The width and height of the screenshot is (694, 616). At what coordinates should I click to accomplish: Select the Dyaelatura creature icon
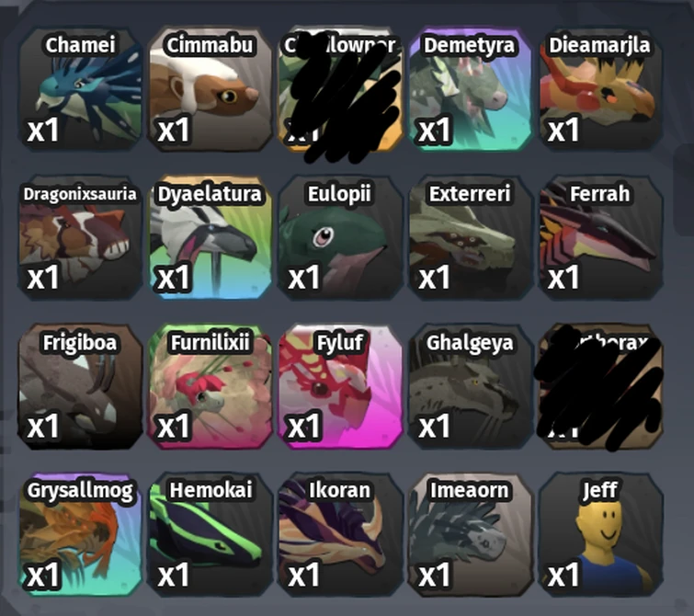(x=210, y=238)
